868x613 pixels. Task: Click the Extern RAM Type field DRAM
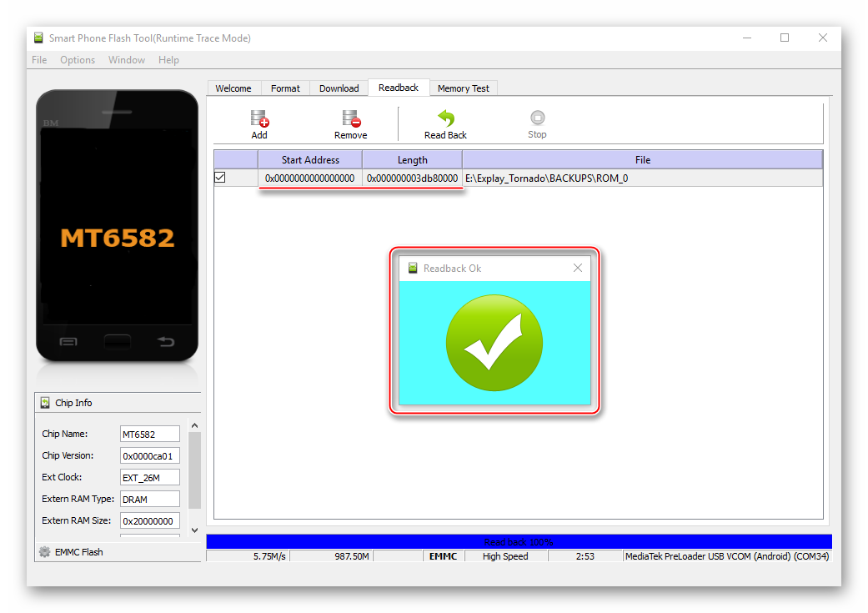(x=150, y=499)
